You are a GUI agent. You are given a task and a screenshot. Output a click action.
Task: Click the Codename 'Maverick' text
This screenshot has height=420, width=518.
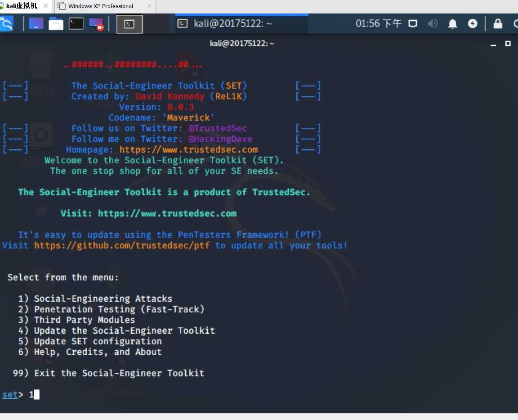point(161,118)
